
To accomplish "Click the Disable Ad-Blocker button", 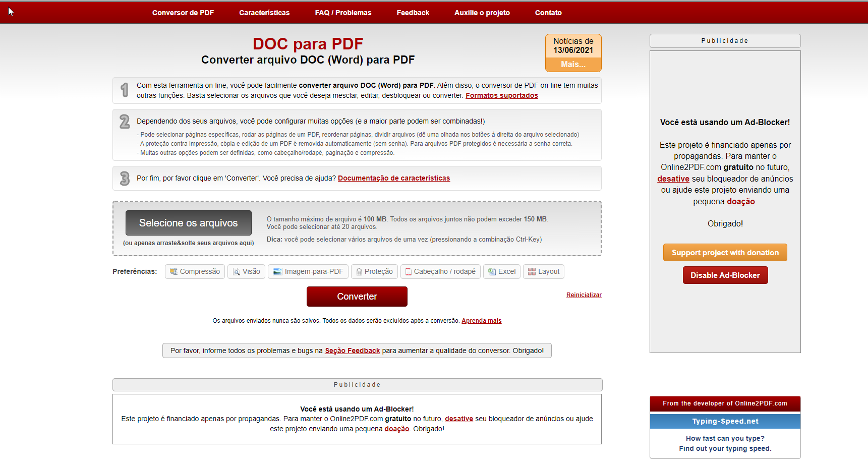I will click(725, 275).
